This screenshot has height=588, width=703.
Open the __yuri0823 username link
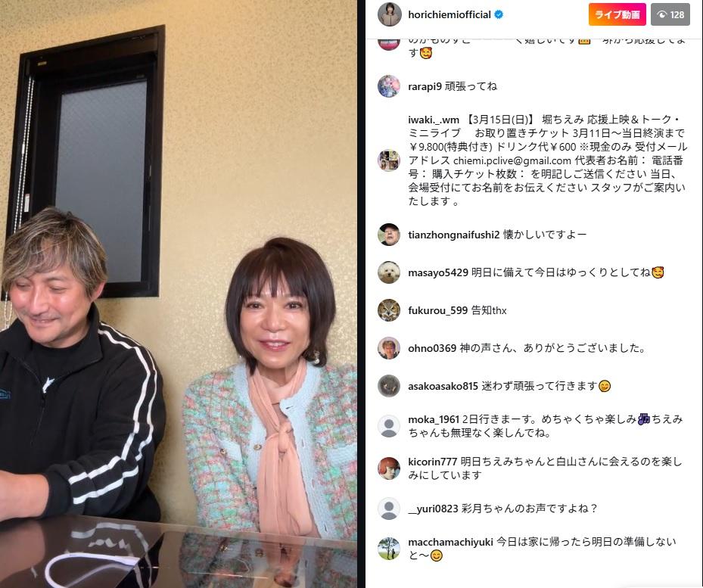click(433, 509)
